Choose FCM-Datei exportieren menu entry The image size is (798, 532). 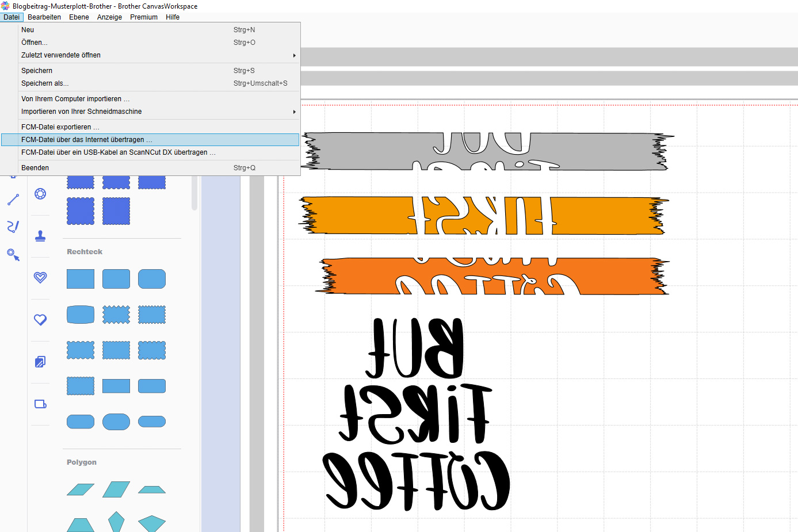(60, 127)
